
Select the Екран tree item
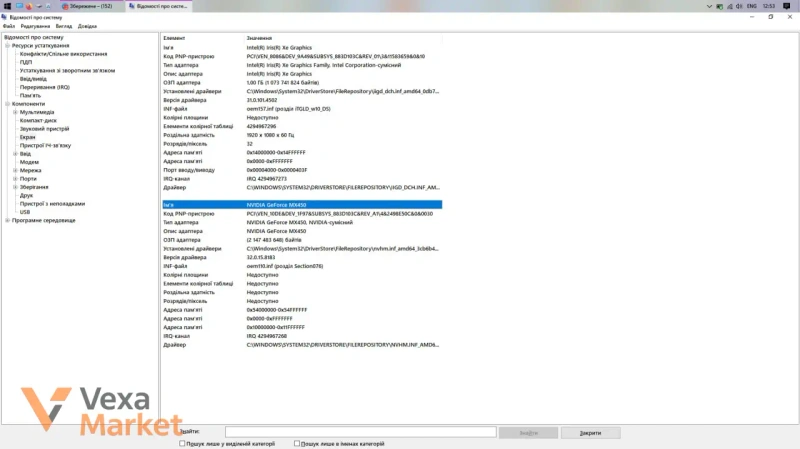(28, 137)
